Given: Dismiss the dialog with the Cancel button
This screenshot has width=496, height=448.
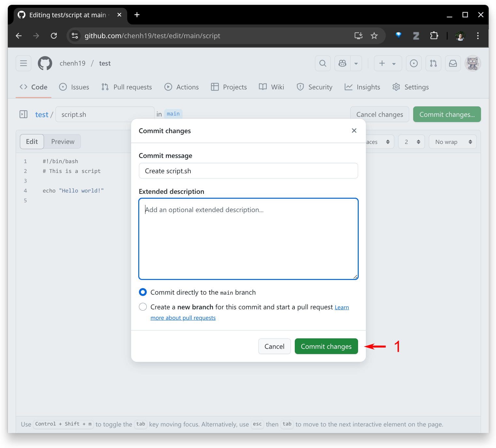Looking at the screenshot, I should (275, 346).
